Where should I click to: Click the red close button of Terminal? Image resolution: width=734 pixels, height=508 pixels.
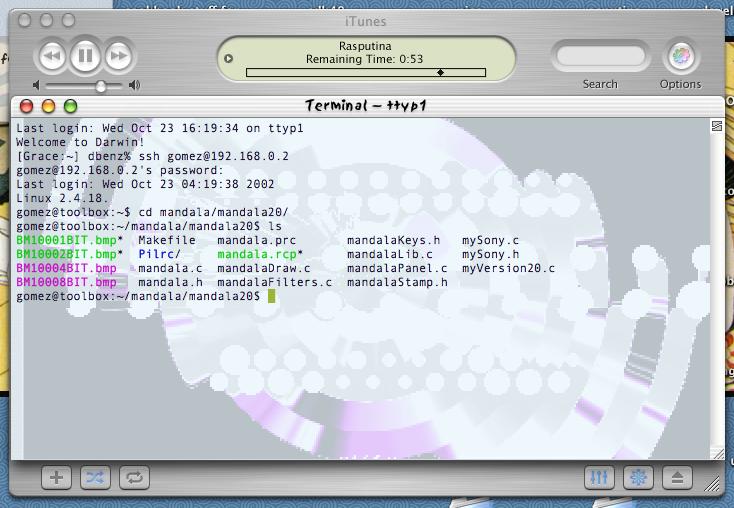coord(26,106)
